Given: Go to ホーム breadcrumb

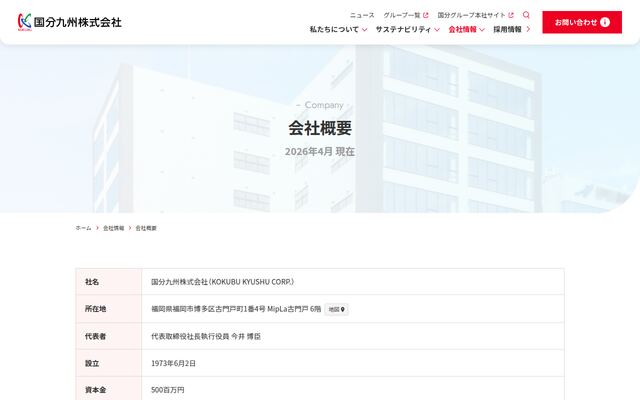Looking at the screenshot, I should click(83, 228).
